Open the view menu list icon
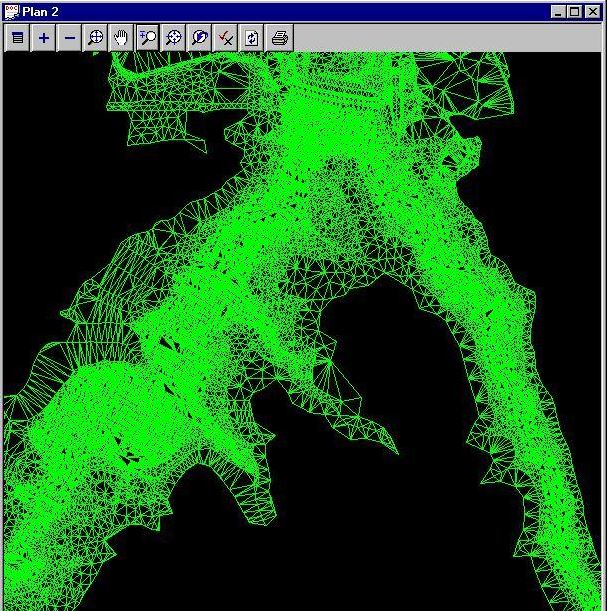This screenshot has width=607, height=611. (18, 38)
